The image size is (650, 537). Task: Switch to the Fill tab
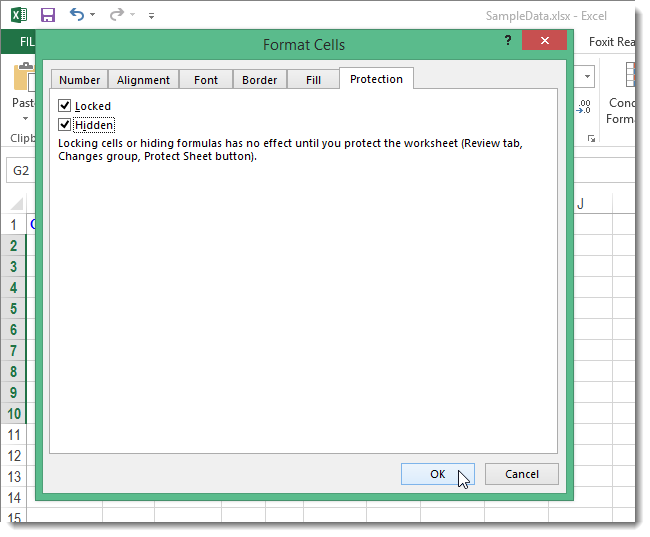coord(313,80)
